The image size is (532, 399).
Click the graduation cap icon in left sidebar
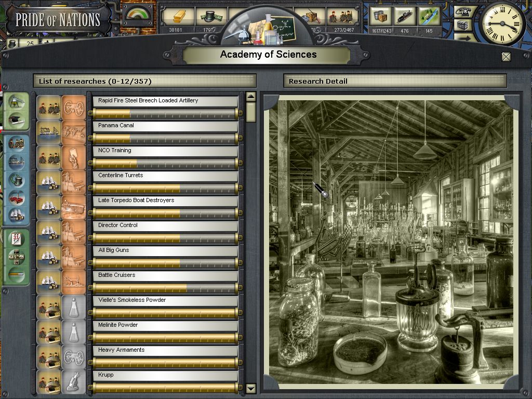pyautogui.click(x=17, y=119)
